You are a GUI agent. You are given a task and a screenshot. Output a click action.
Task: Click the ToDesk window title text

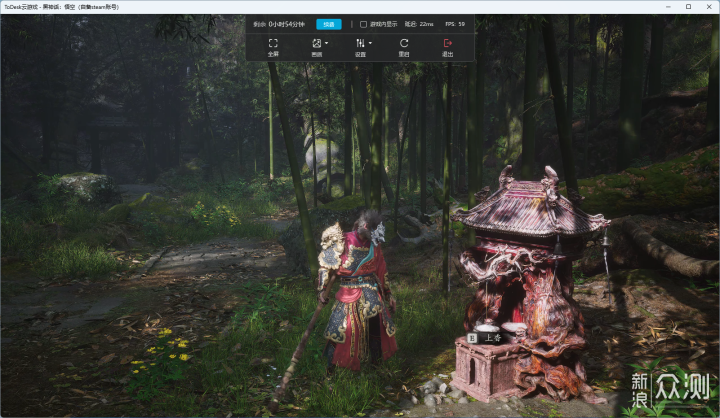(62, 7)
